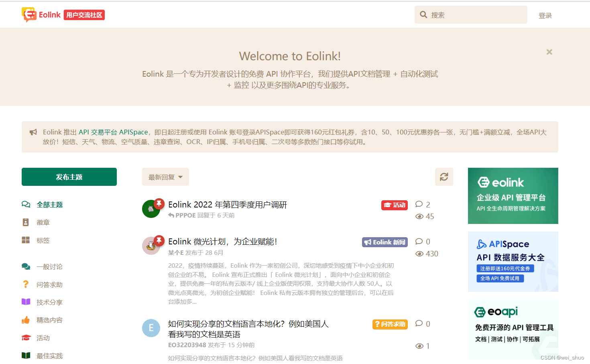
Task: Click view count eye for 文档语言本地化 topic
Action: click(419, 346)
